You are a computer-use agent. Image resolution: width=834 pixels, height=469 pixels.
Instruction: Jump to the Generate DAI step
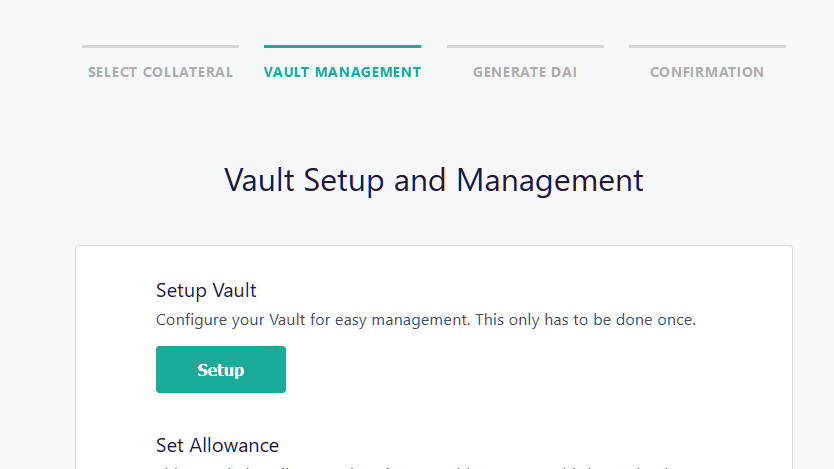point(525,72)
